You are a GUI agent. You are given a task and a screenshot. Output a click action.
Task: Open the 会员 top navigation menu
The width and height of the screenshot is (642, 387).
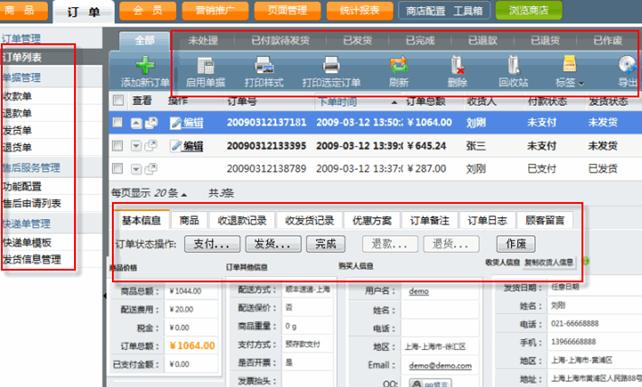coord(148,11)
